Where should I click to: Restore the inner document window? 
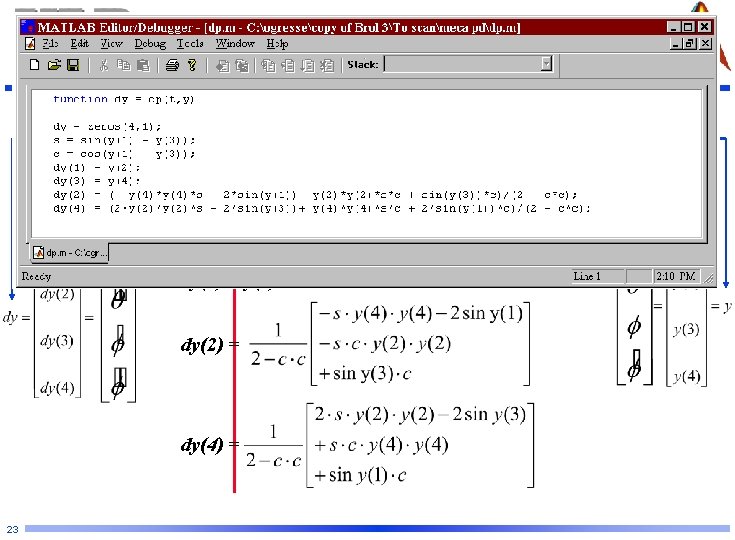pos(690,44)
